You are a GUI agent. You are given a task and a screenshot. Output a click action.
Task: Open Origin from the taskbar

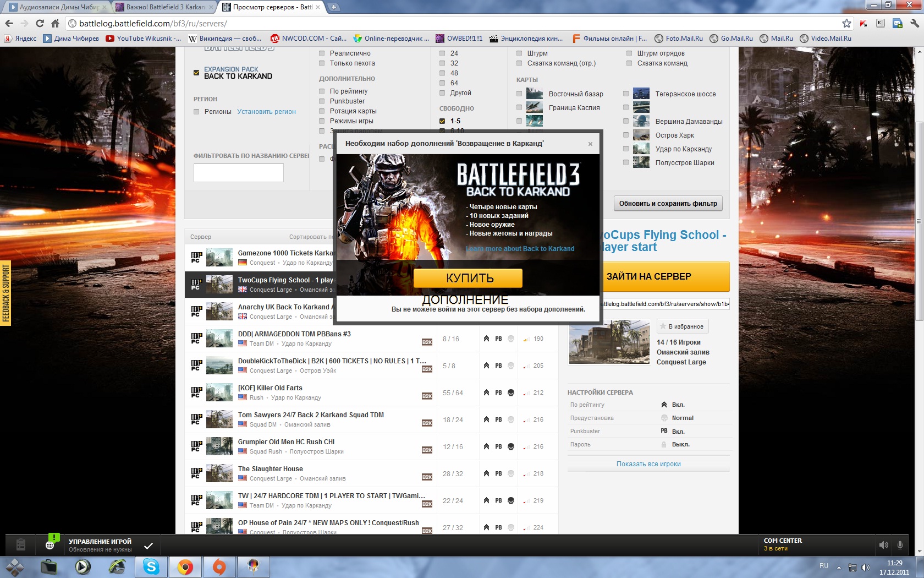click(x=219, y=566)
